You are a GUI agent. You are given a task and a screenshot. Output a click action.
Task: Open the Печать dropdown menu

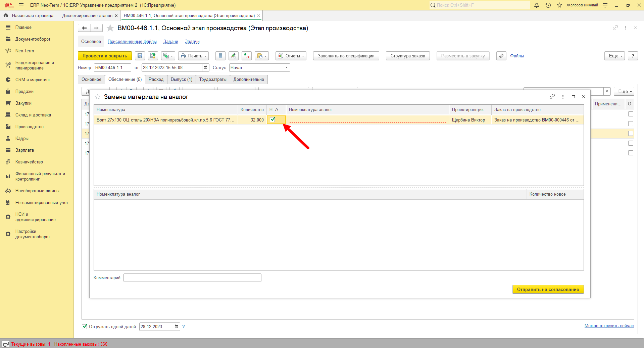coord(193,56)
